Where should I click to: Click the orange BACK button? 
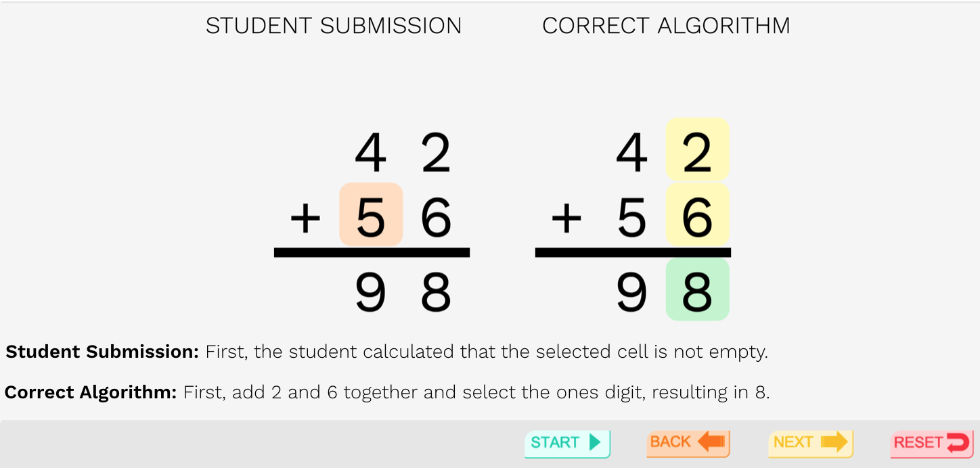688,443
